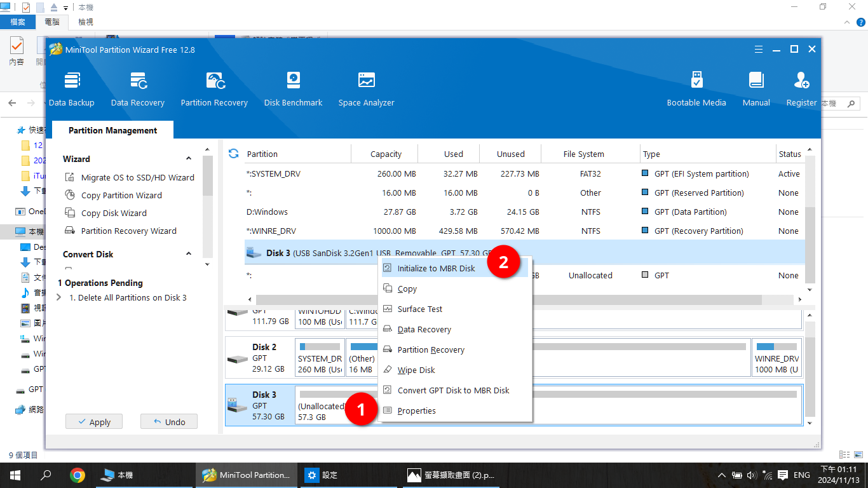Select Data Recovery in the context menu

click(x=455, y=329)
